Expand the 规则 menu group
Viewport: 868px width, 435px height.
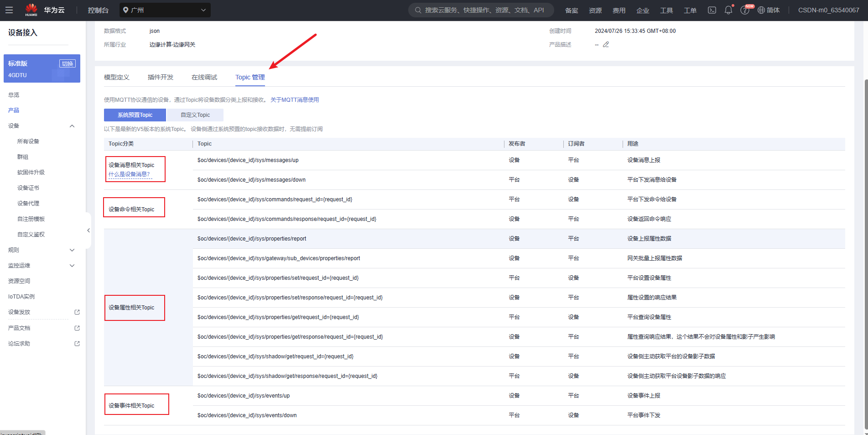[72, 250]
